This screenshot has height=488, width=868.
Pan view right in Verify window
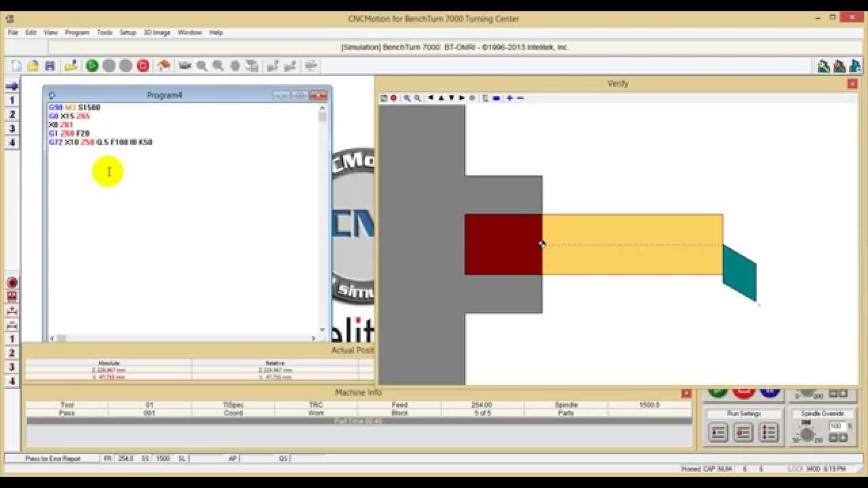[x=462, y=98]
